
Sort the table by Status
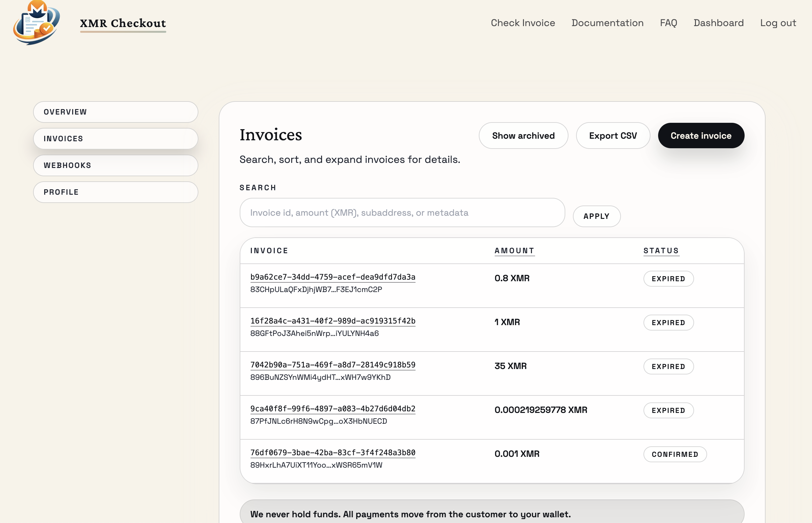point(661,251)
